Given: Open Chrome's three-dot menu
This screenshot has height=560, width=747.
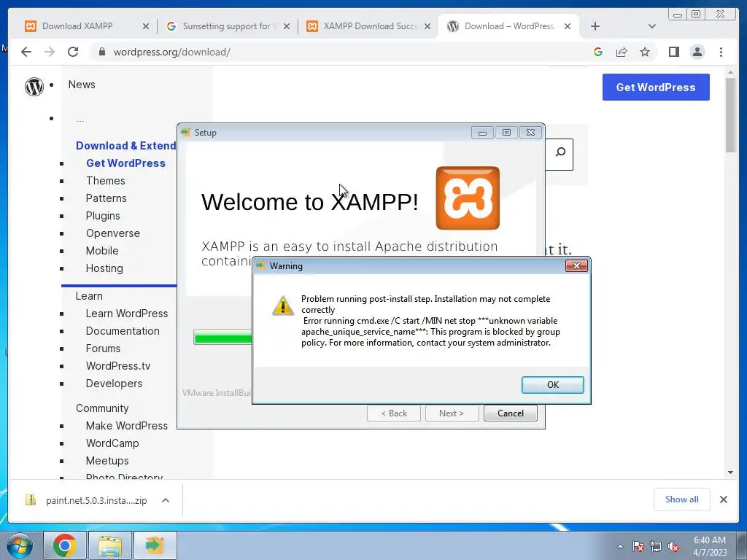Looking at the screenshot, I should click(x=721, y=52).
